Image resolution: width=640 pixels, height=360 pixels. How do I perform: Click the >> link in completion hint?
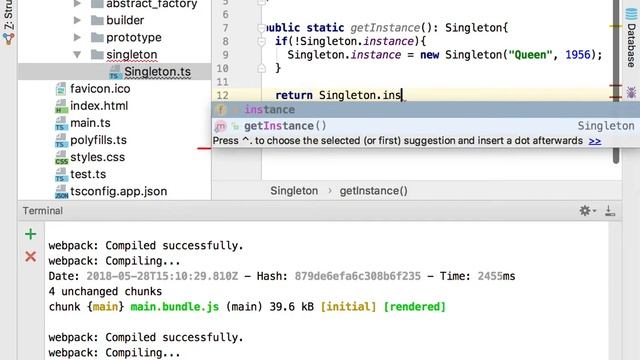click(x=595, y=141)
